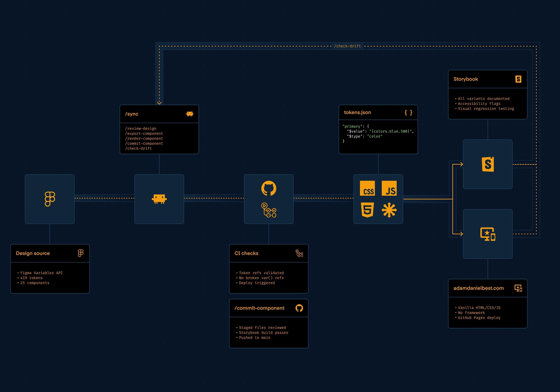Click "Staged files reviewed" bullet

(x=261, y=328)
